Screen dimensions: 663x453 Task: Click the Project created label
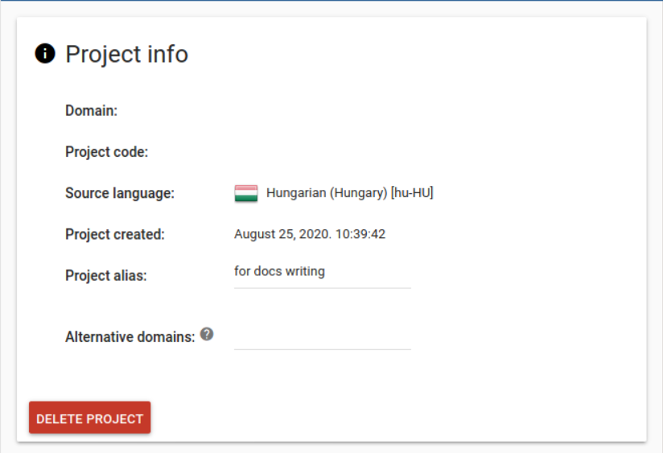tap(115, 234)
